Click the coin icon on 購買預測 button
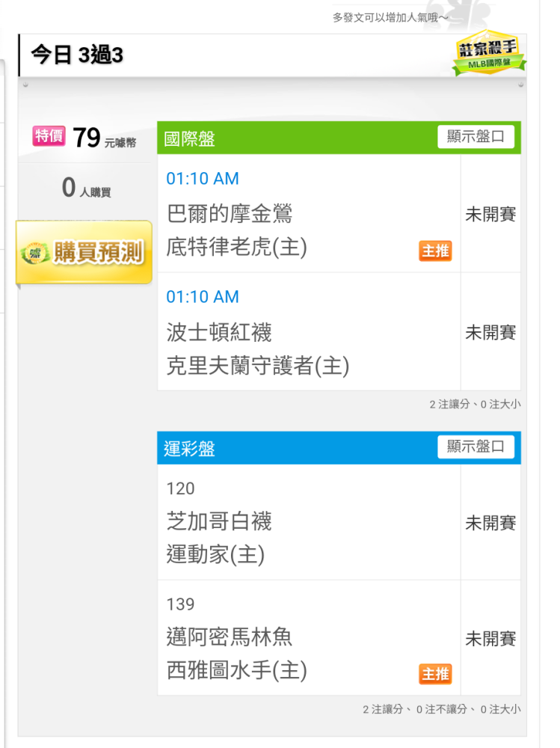 [x=35, y=254]
